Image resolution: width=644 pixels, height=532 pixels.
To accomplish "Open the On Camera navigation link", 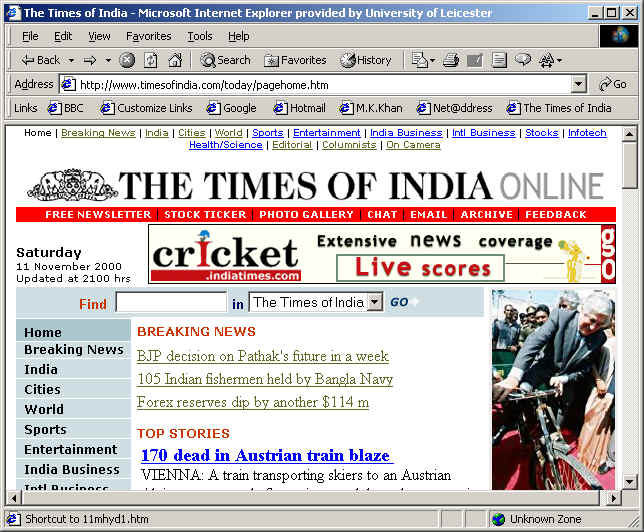I will coord(413,145).
